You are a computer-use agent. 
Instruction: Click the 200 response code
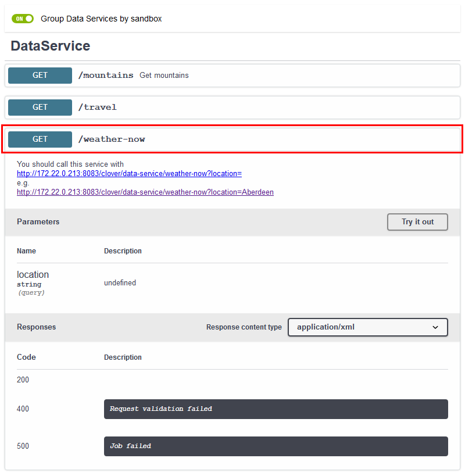coord(23,380)
